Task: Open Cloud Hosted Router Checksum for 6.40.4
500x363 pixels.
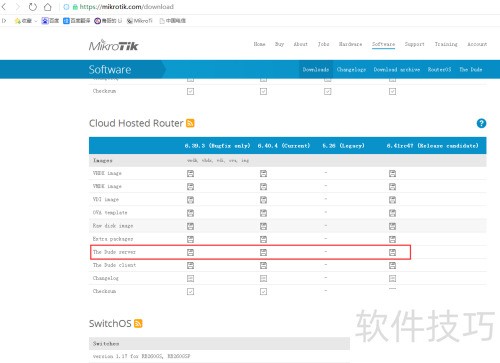Action: pyautogui.click(x=263, y=292)
